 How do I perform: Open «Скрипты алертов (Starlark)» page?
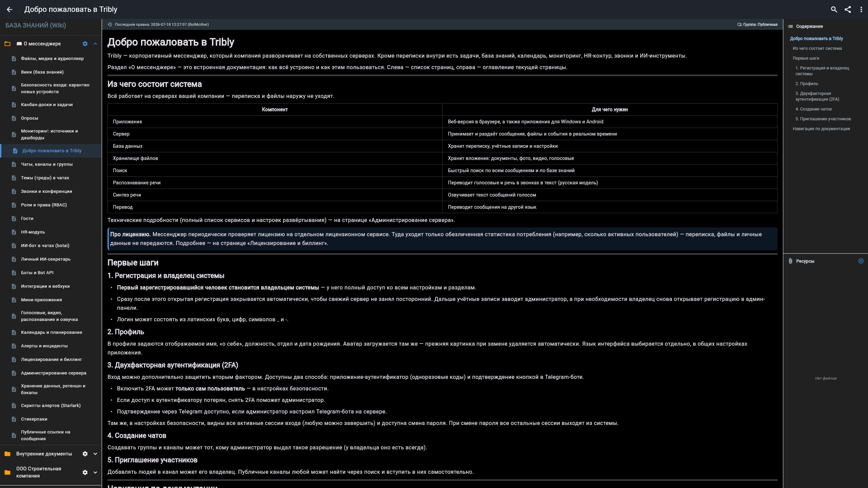click(51, 406)
